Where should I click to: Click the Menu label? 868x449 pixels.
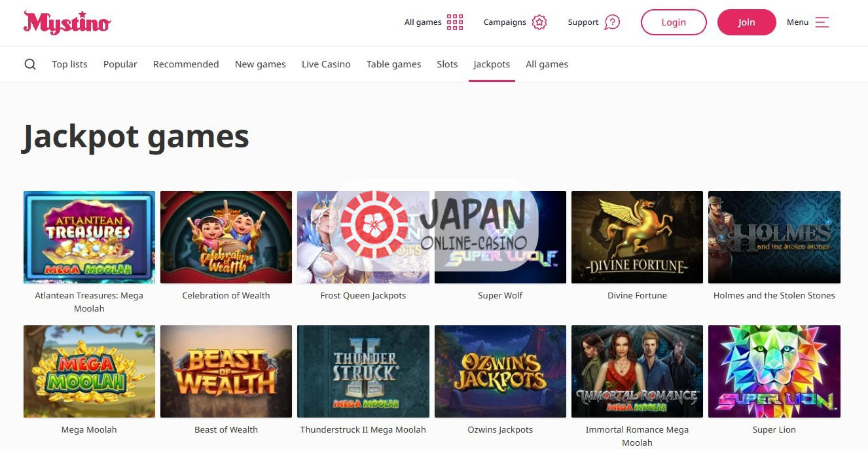pyautogui.click(x=798, y=22)
